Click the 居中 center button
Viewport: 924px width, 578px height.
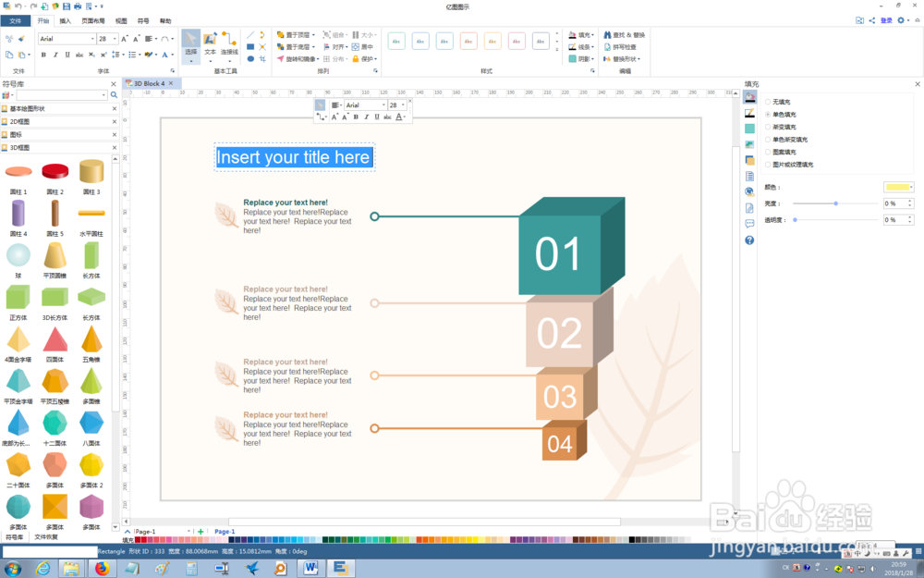pos(363,46)
